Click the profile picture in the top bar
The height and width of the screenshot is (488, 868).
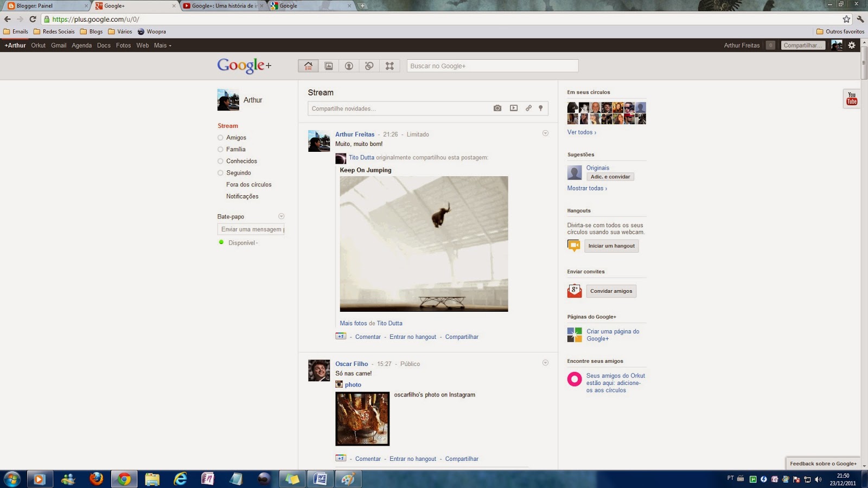tap(837, 46)
